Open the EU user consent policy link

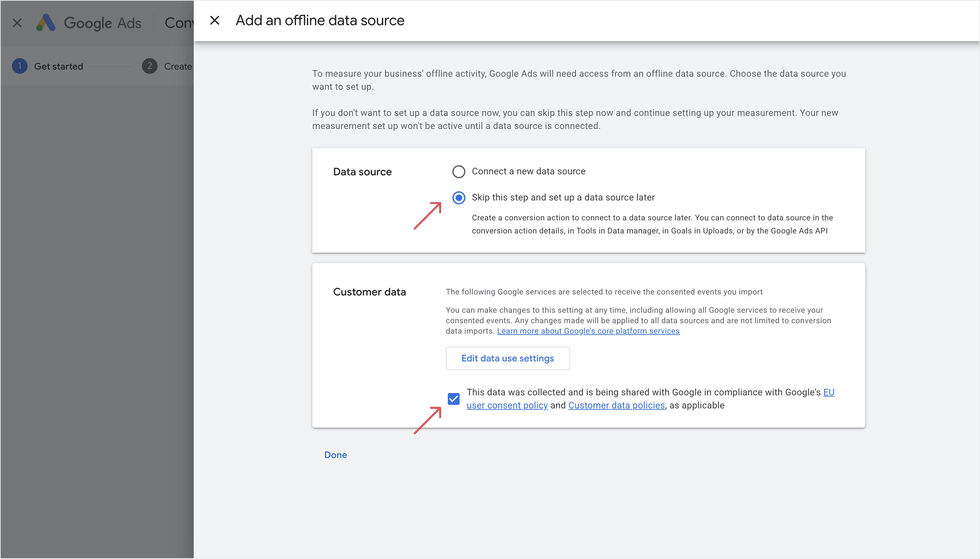click(507, 405)
